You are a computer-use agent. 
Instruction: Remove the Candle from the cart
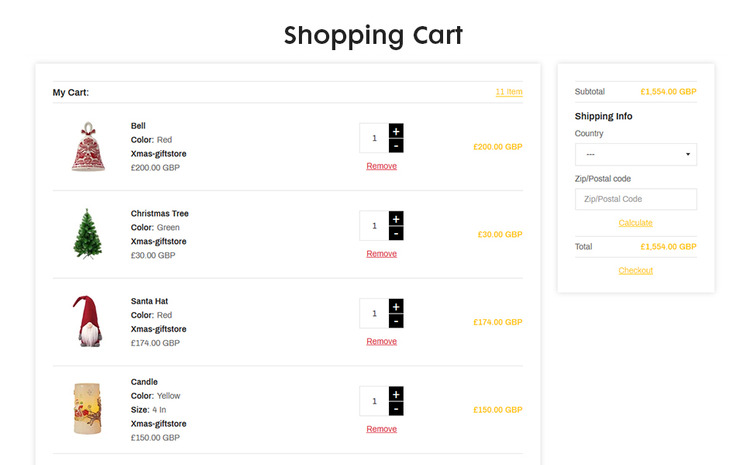pyautogui.click(x=382, y=429)
